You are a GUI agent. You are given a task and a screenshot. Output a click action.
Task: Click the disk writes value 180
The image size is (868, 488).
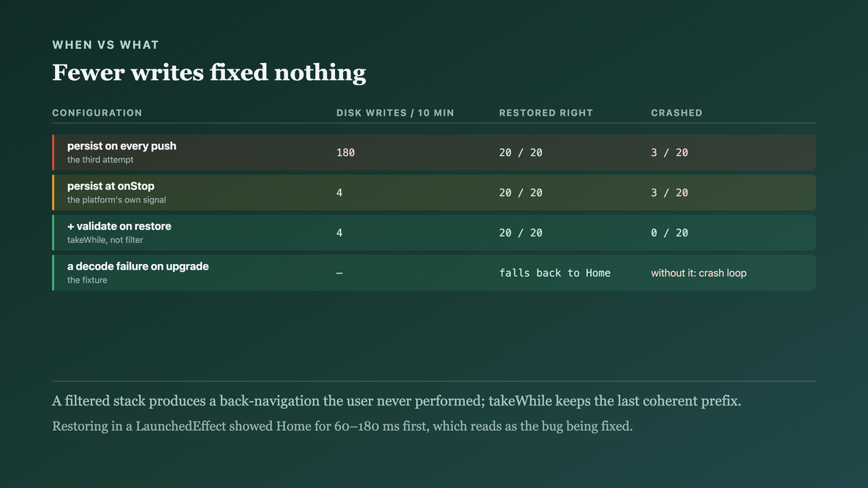[345, 153]
